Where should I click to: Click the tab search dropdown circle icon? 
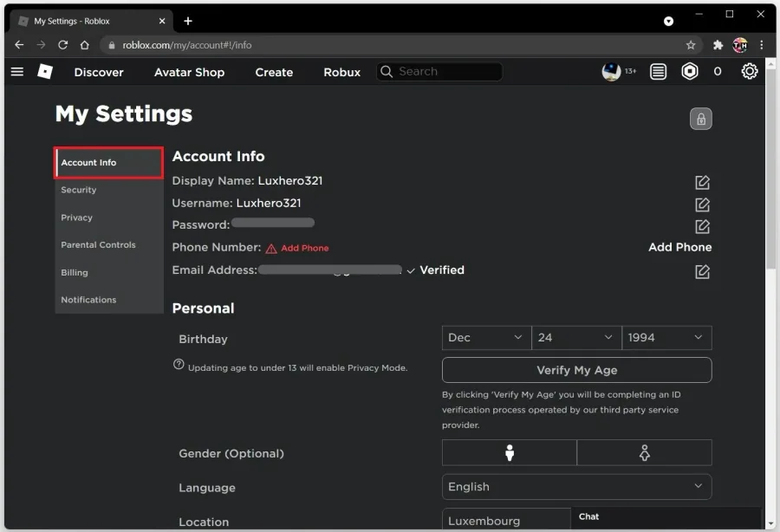click(x=668, y=21)
